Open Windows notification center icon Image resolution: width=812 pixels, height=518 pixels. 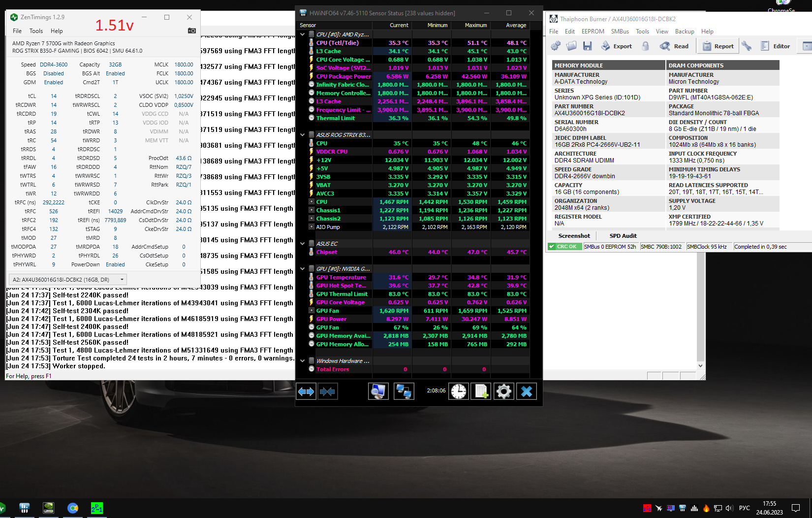pyautogui.click(x=796, y=508)
